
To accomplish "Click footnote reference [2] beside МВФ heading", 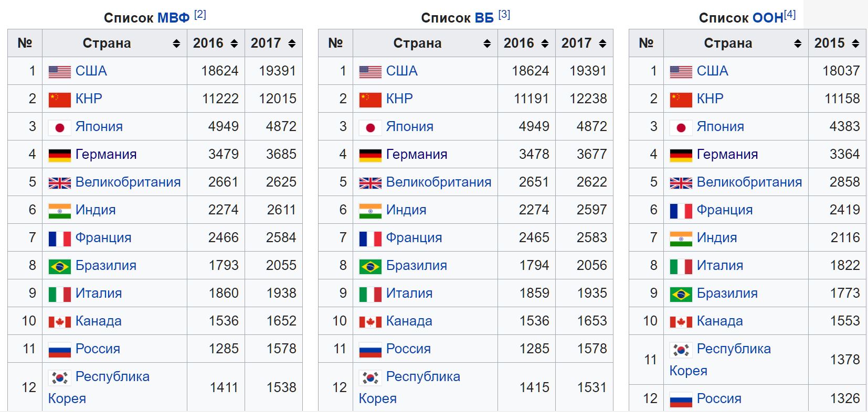I will (x=200, y=15).
